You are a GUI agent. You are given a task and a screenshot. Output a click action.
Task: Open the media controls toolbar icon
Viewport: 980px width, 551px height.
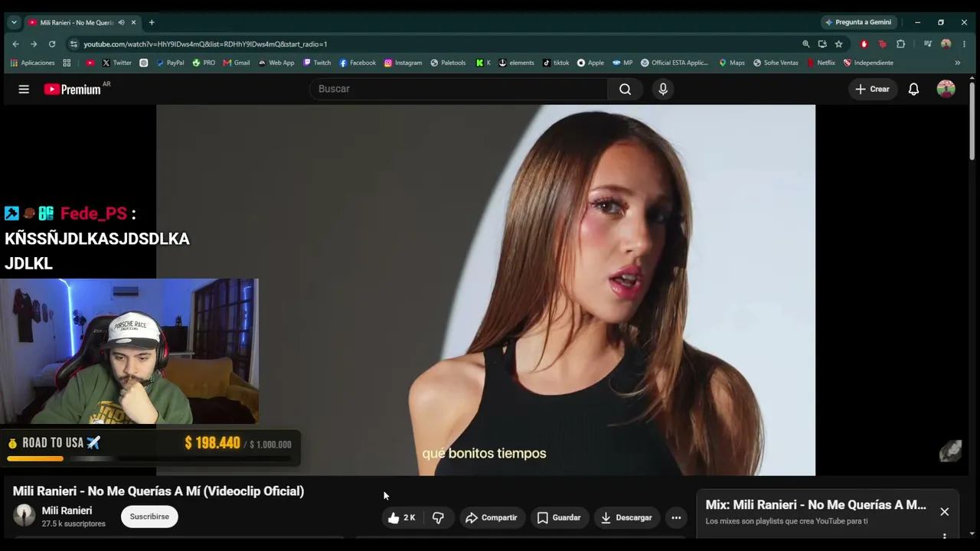pyautogui.click(x=928, y=44)
